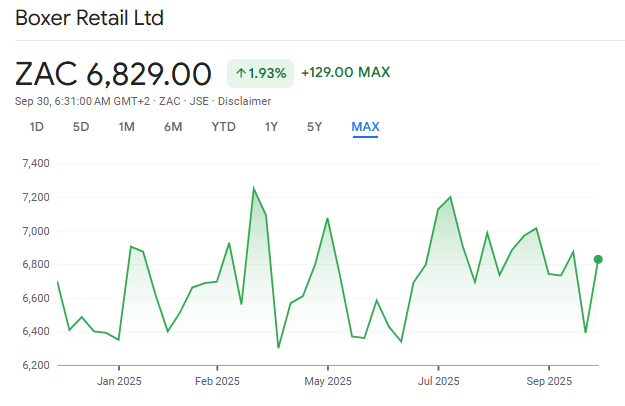Switch chart to 1Y view

pos(271,127)
